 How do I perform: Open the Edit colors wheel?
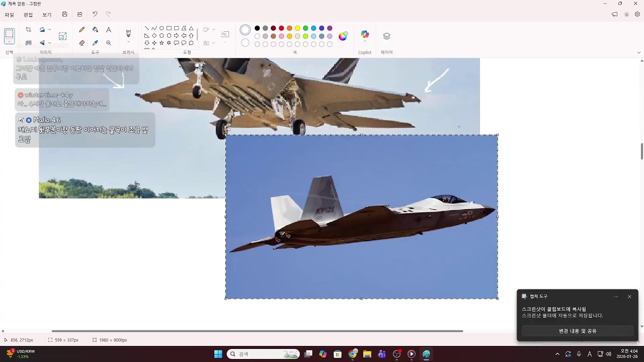[x=343, y=36]
